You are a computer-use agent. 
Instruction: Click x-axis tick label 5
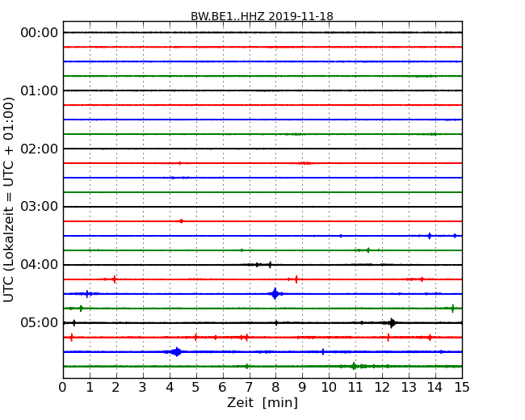click(x=196, y=387)
